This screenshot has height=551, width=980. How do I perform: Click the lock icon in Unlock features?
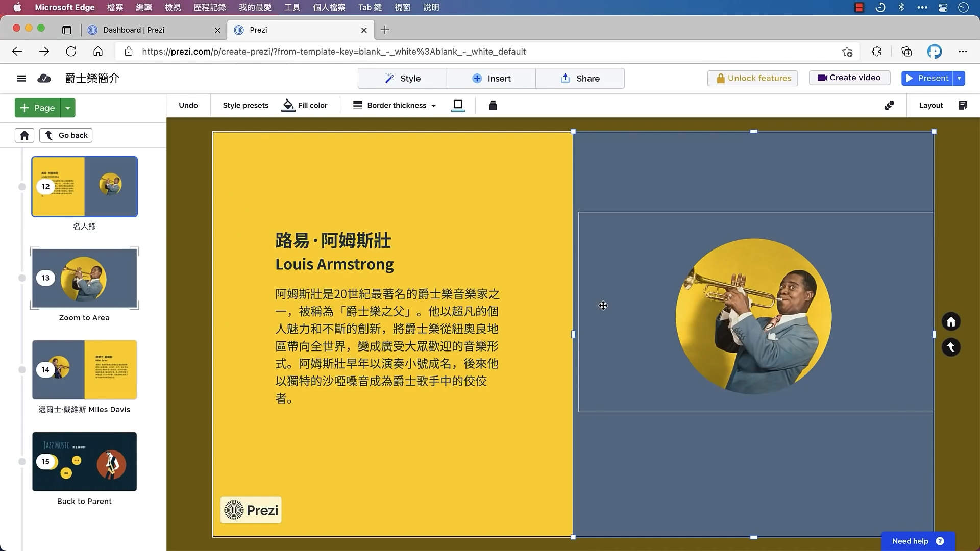(x=721, y=78)
